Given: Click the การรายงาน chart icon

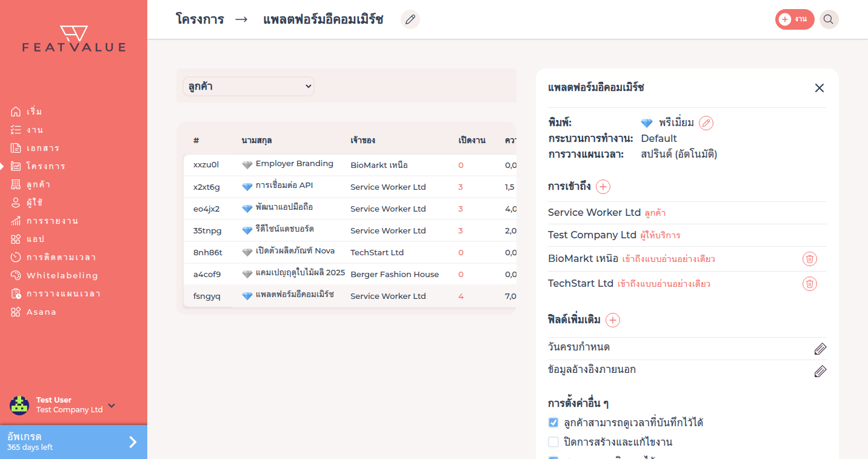Looking at the screenshot, I should (16, 221).
